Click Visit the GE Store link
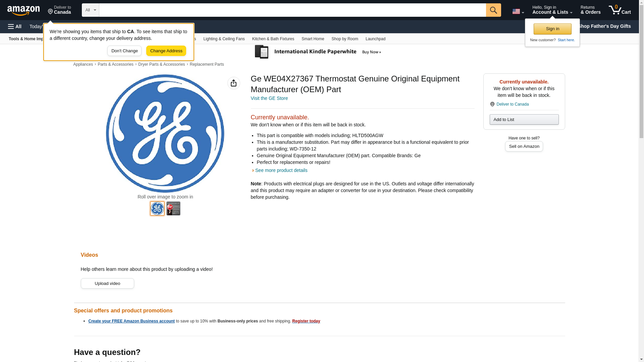The width and height of the screenshot is (644, 362). pos(269,98)
